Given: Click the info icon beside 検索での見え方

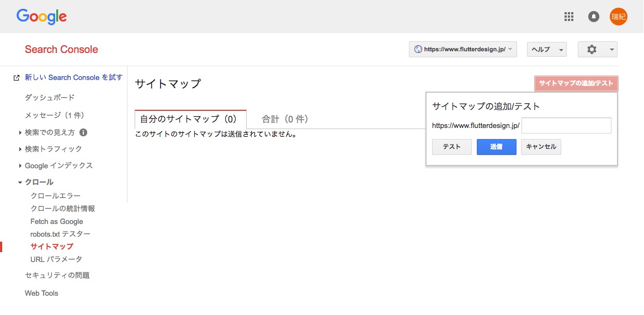Looking at the screenshot, I should (x=83, y=132).
